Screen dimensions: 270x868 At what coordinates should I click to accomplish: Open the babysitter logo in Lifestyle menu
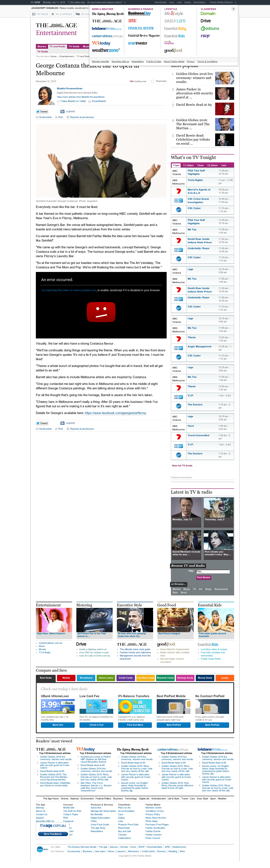click(169, 43)
